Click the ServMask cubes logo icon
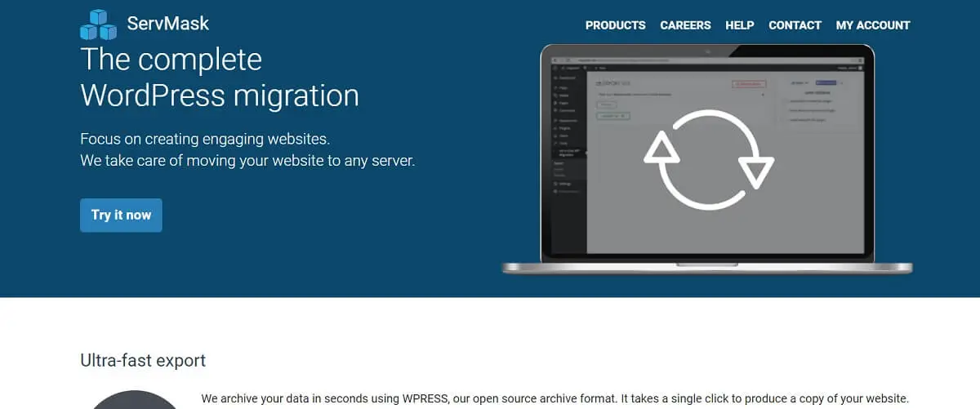 click(99, 24)
